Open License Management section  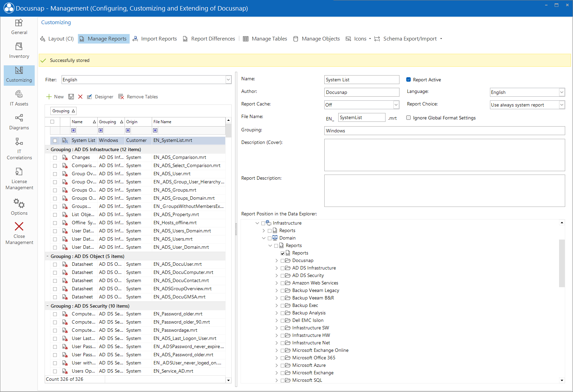(x=19, y=179)
